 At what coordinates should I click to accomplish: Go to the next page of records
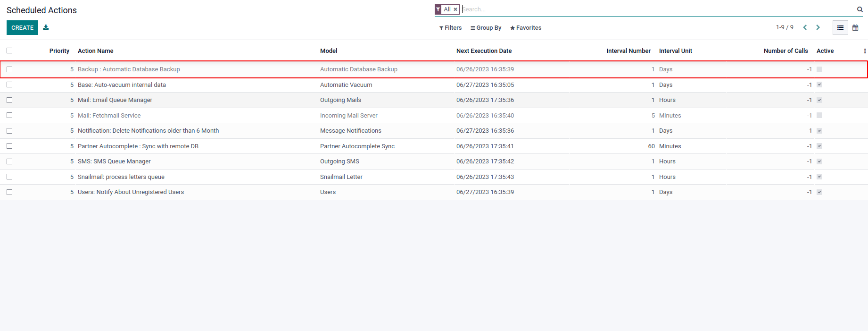tap(818, 27)
